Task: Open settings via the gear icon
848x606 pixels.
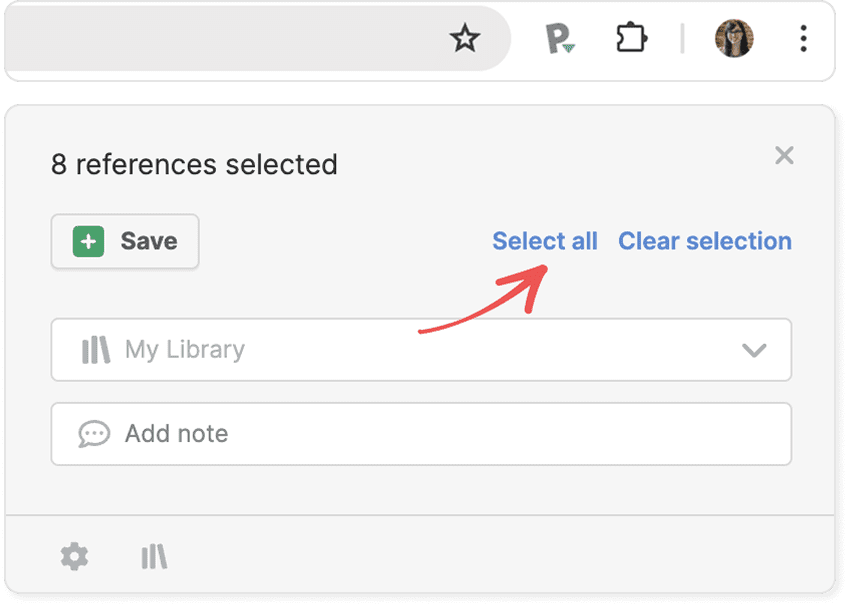Action: [x=74, y=556]
